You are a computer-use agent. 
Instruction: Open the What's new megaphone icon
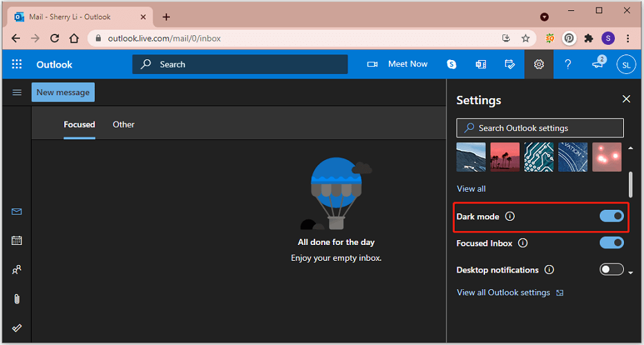[x=598, y=63]
